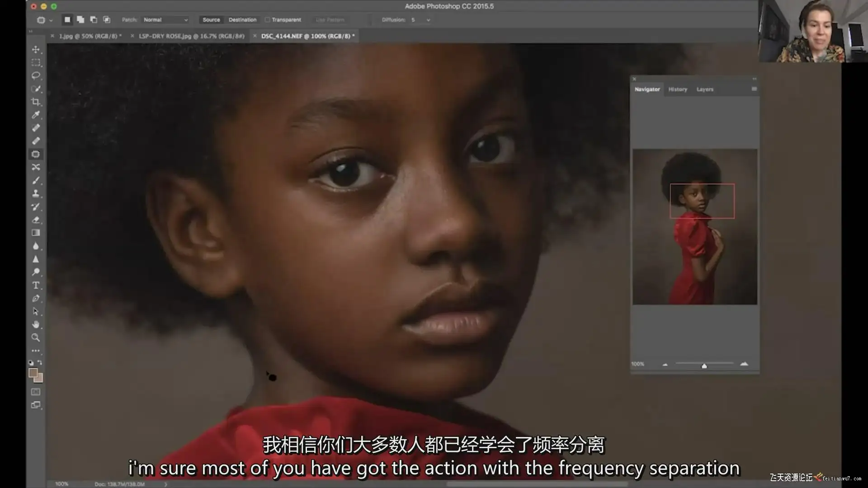The width and height of the screenshot is (868, 488).
Task: Click the Navigator zoom slider handle
Action: tap(704, 366)
